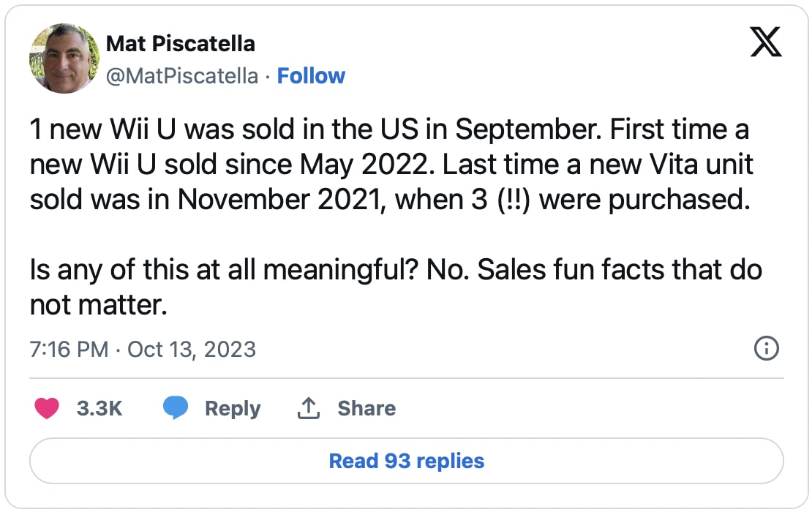The image size is (812, 512).
Task: Click the Reply text label
Action: point(233,408)
